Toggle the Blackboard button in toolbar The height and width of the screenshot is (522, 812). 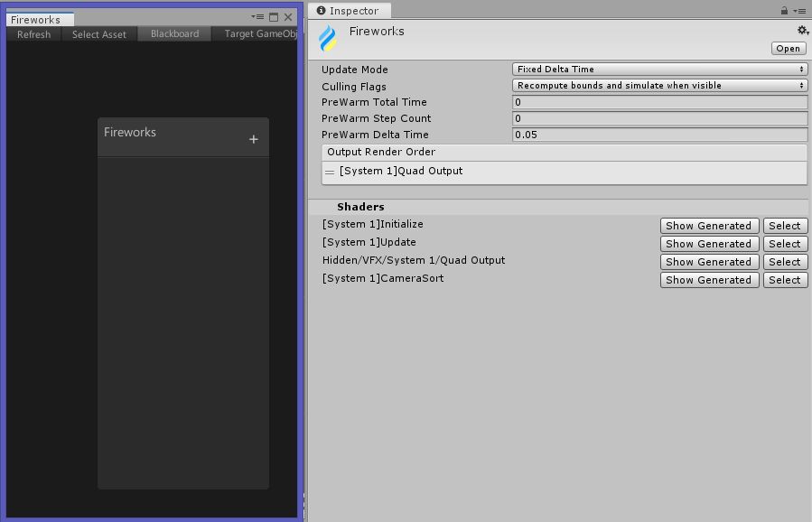coord(174,34)
